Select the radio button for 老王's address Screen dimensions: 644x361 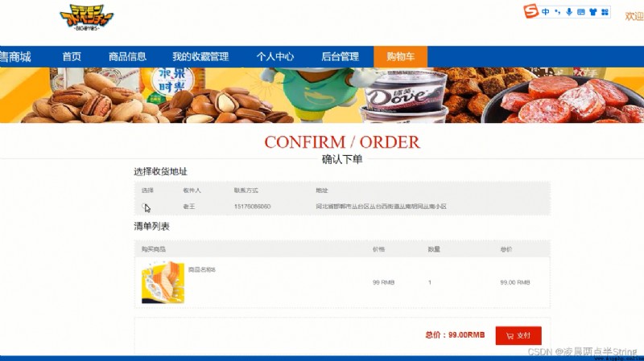[145, 206]
